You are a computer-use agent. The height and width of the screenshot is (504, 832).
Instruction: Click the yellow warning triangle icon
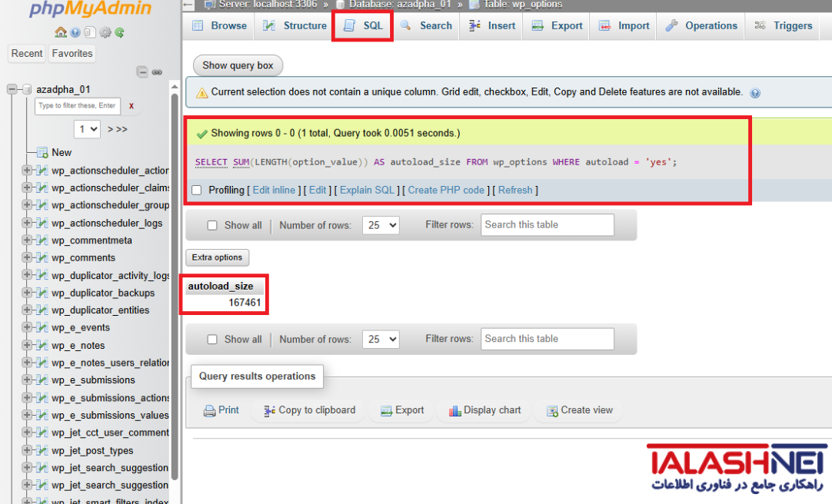pos(201,93)
